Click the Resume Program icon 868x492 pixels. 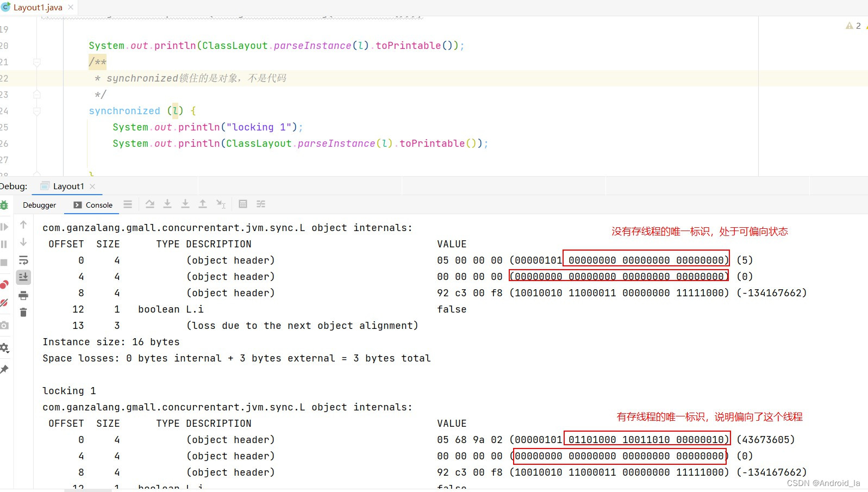4,227
